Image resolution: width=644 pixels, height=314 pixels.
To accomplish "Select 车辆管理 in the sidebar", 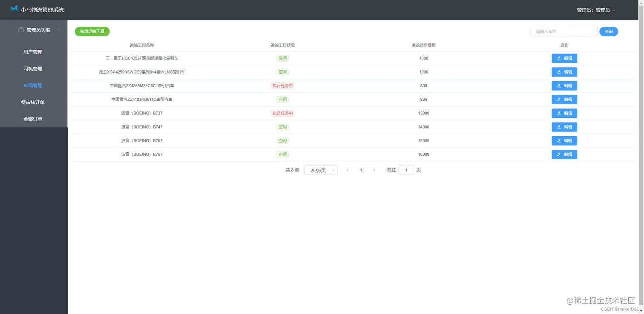I will point(33,86).
